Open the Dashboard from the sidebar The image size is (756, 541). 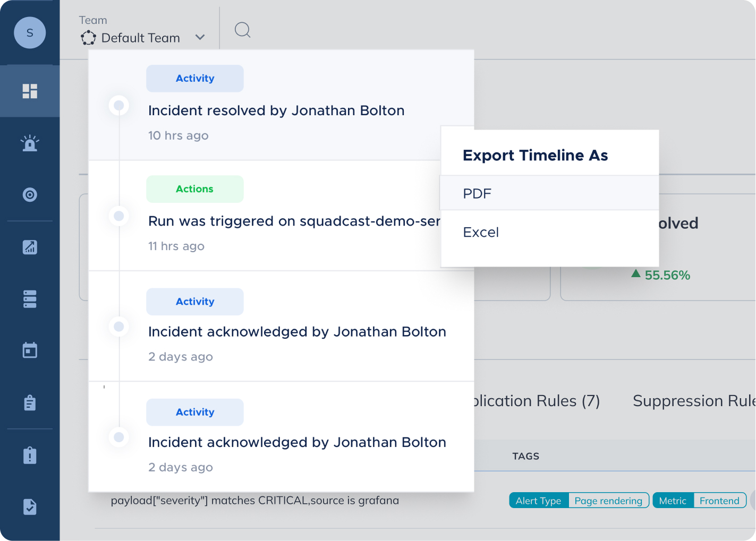point(30,91)
